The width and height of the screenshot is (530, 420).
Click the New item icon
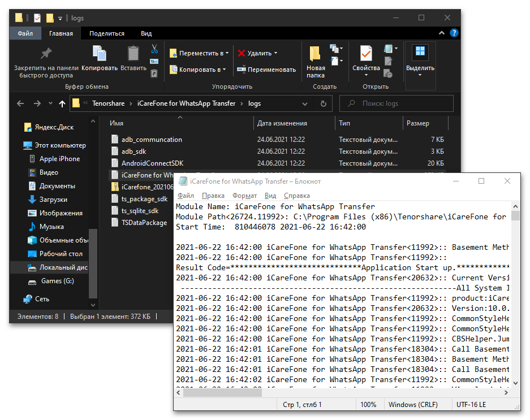(x=334, y=49)
